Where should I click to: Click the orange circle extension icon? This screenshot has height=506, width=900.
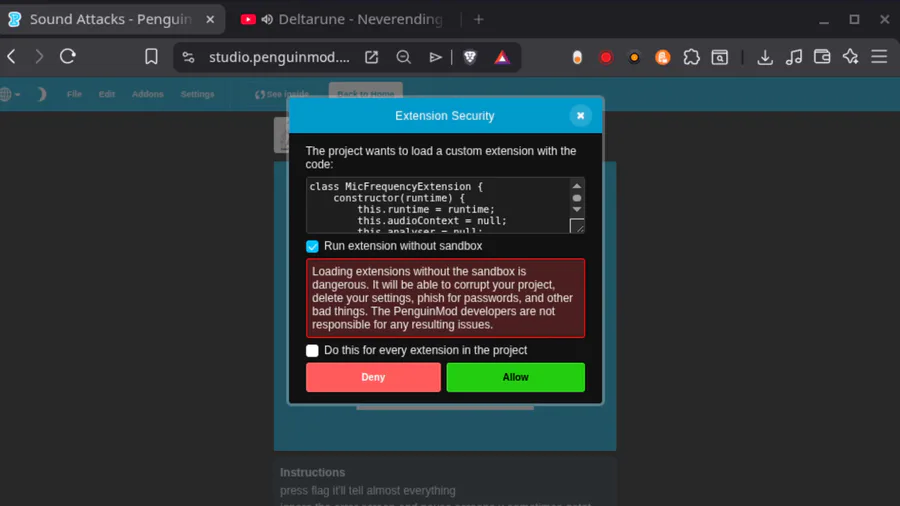click(634, 57)
